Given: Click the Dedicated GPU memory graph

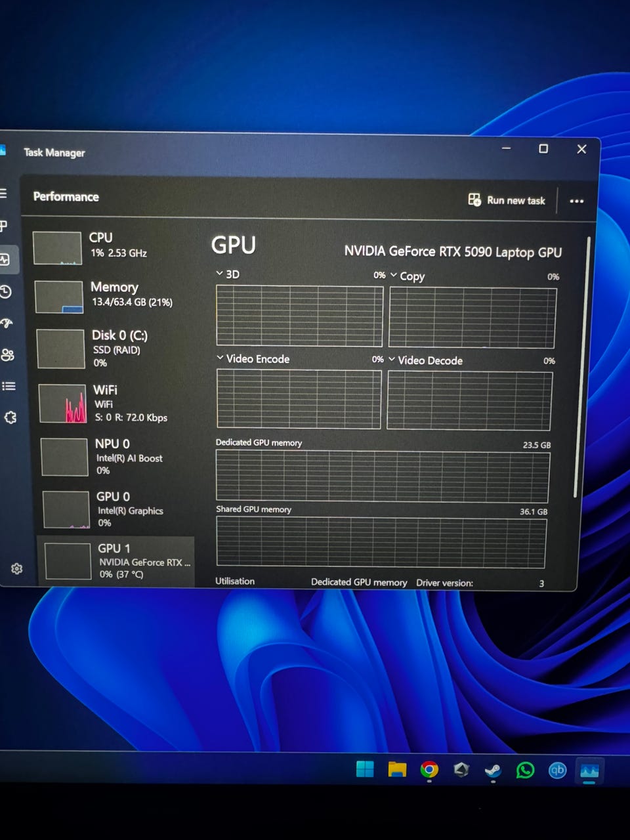Looking at the screenshot, I should pyautogui.click(x=382, y=476).
